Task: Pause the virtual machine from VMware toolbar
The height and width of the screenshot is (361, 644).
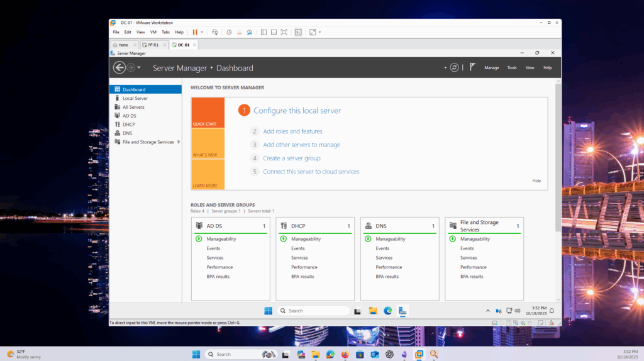Action: coord(195,32)
